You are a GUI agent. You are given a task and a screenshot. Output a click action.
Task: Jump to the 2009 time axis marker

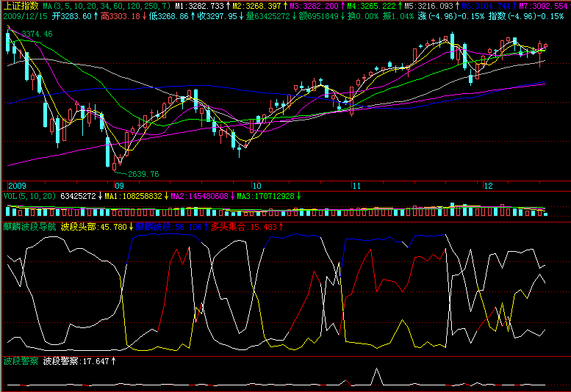pyautogui.click(x=17, y=186)
